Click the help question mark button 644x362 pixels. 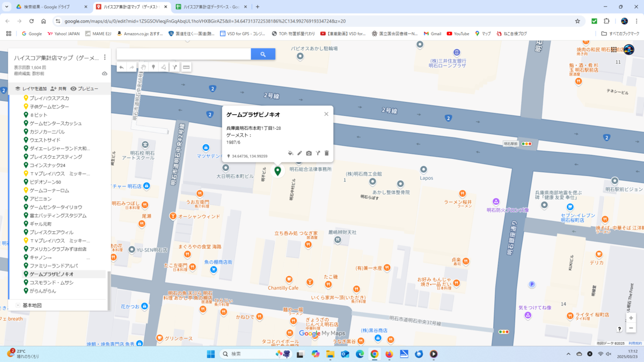619,329
